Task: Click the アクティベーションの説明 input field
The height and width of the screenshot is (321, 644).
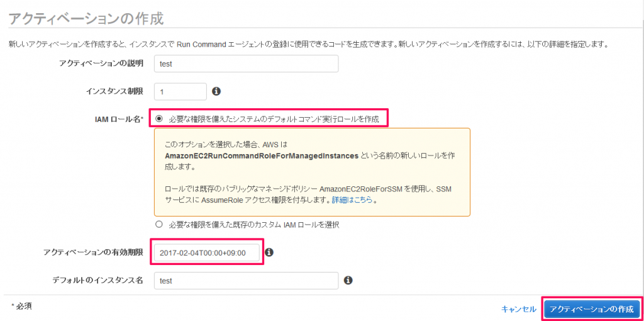Action: click(246, 64)
